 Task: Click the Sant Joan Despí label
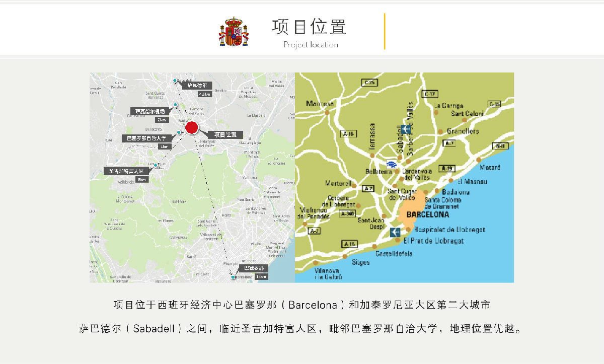pos(371,223)
